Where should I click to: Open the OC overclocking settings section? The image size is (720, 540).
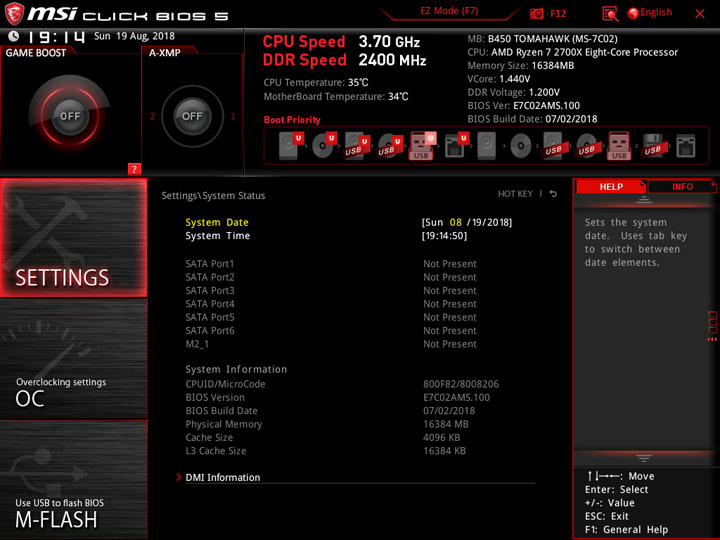pyautogui.click(x=73, y=359)
